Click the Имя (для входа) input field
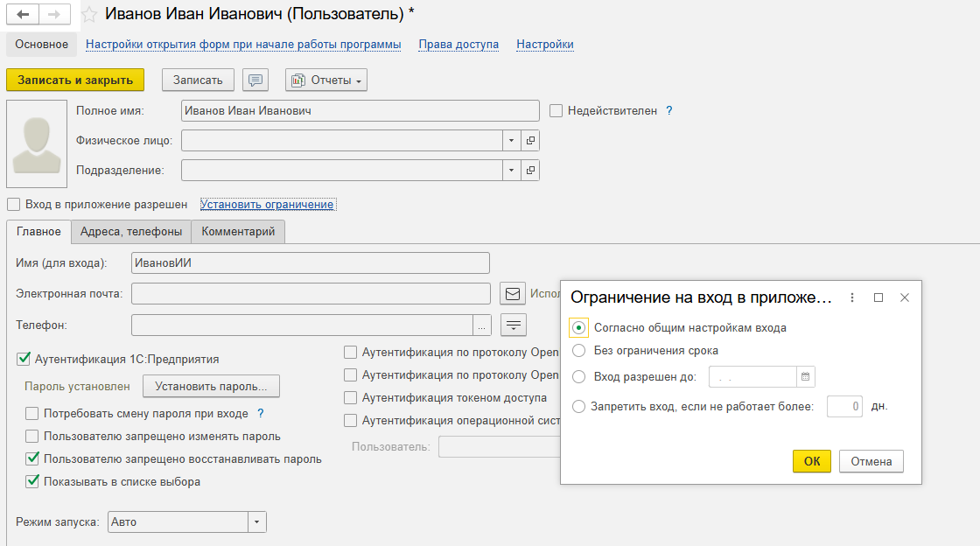The image size is (980, 546). click(310, 263)
